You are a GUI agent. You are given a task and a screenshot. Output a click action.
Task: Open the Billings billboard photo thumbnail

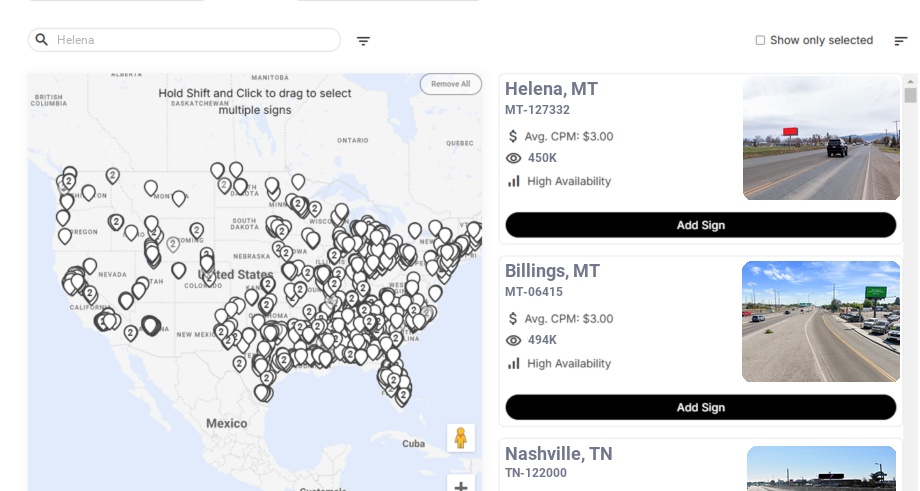pyautogui.click(x=821, y=321)
